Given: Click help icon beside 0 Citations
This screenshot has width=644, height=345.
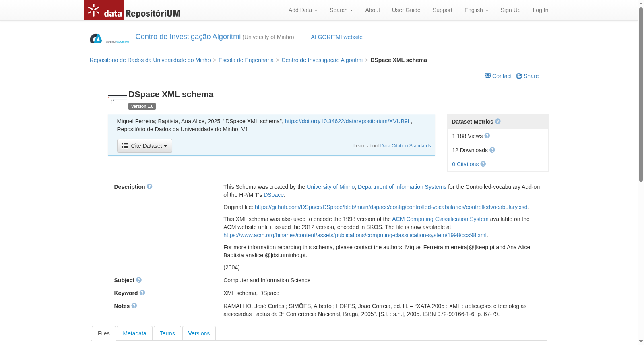Looking at the screenshot, I should click(483, 164).
